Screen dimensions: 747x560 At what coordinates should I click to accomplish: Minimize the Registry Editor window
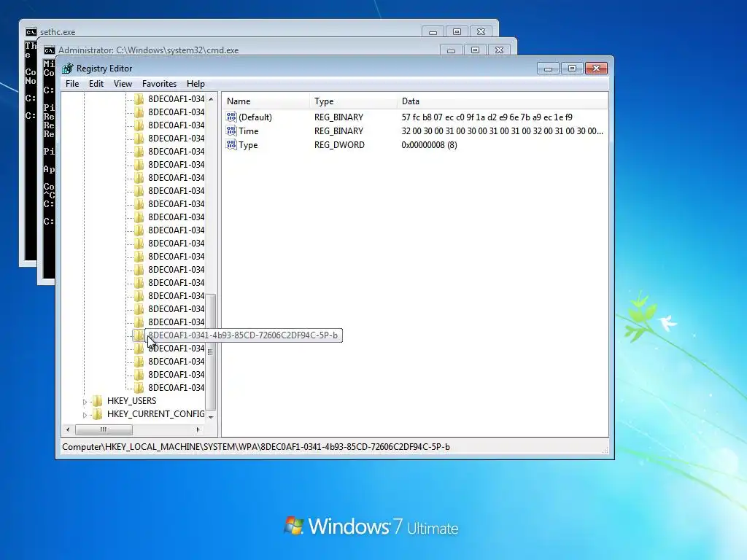point(549,68)
